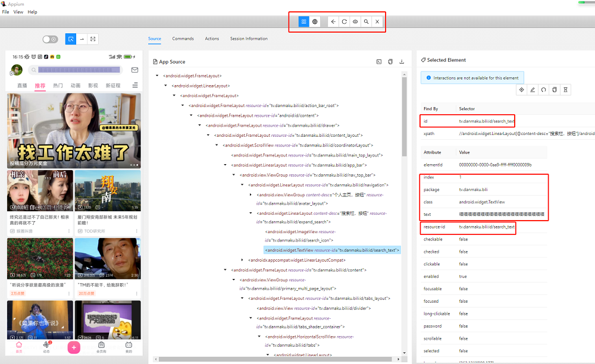Collapse the nav_top_bar ViewGroup node
This screenshot has width=595, height=364.
pyautogui.click(x=234, y=175)
